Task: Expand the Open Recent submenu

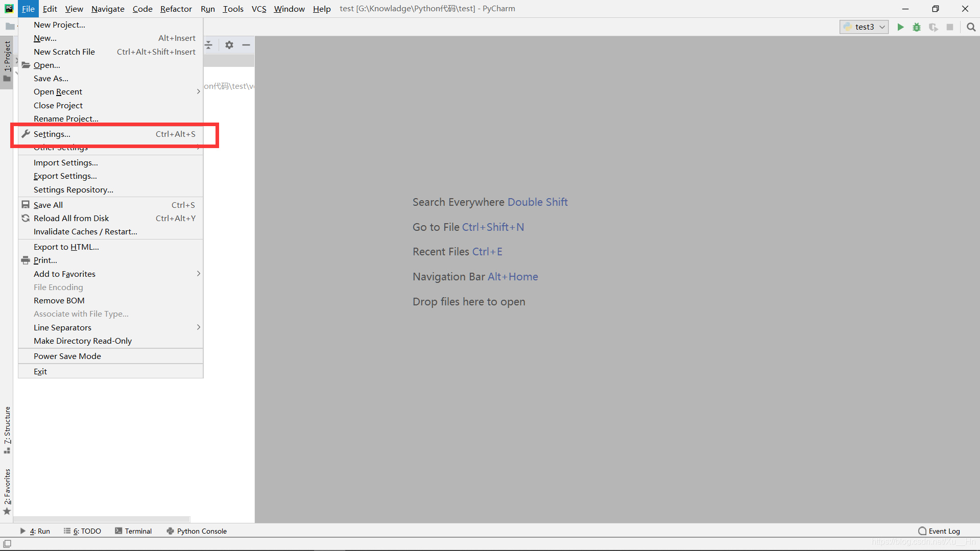Action: [110, 92]
